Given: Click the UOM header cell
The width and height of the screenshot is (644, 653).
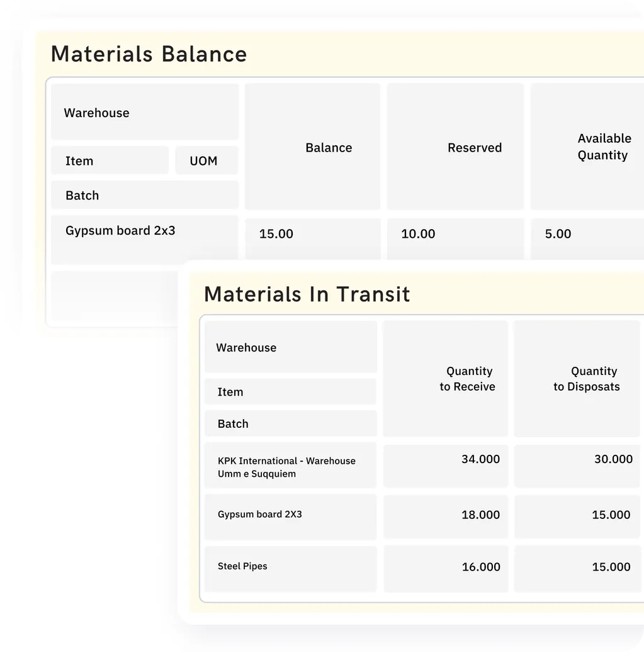Looking at the screenshot, I should click(x=206, y=160).
